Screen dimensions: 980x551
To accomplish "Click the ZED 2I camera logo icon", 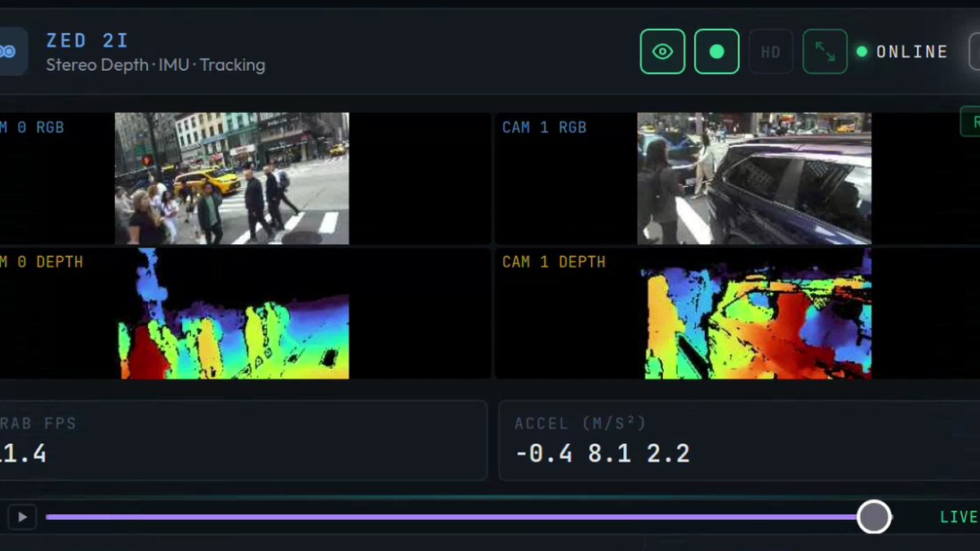I will pos(10,51).
